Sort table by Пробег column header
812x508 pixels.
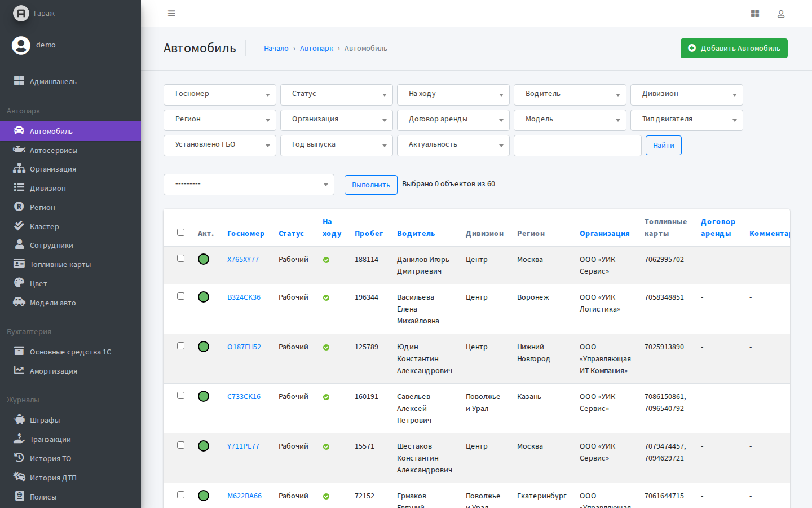coord(369,233)
